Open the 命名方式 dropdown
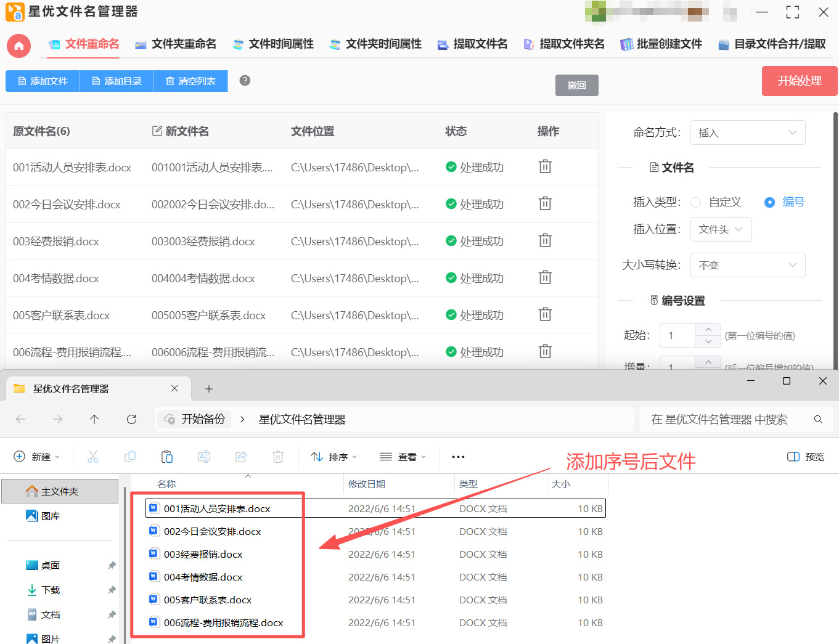 click(x=747, y=132)
